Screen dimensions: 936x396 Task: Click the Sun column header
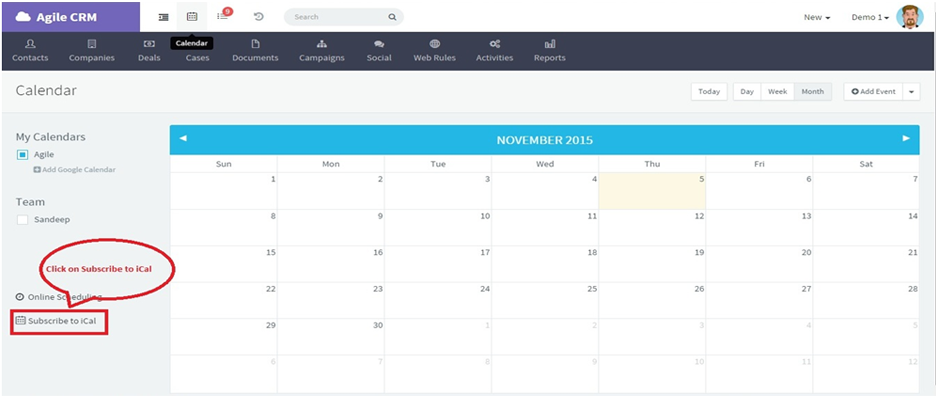click(x=223, y=164)
